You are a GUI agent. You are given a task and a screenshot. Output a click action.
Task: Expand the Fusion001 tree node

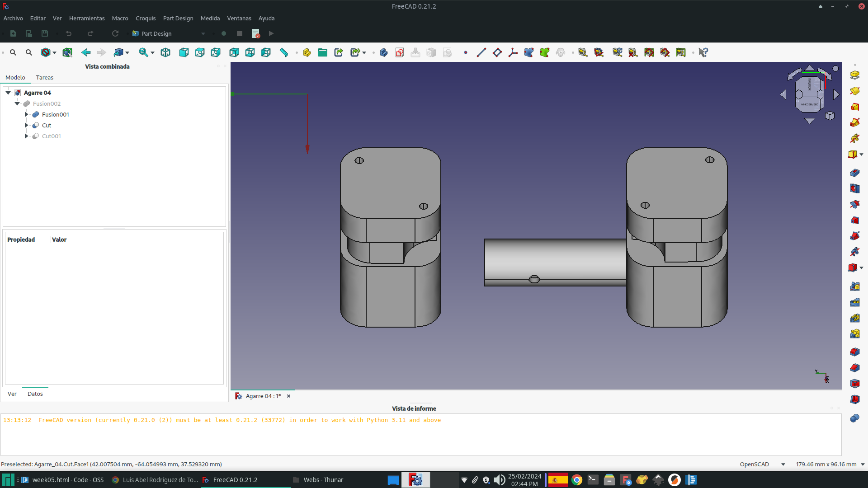(26, 114)
